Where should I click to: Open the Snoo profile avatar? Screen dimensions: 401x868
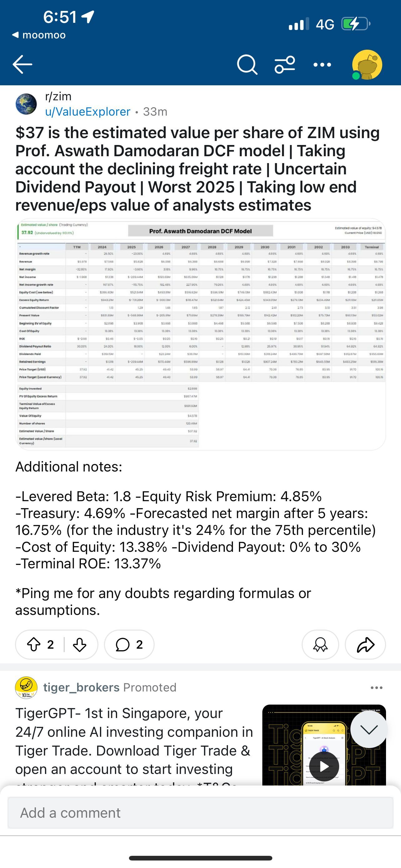click(x=367, y=65)
